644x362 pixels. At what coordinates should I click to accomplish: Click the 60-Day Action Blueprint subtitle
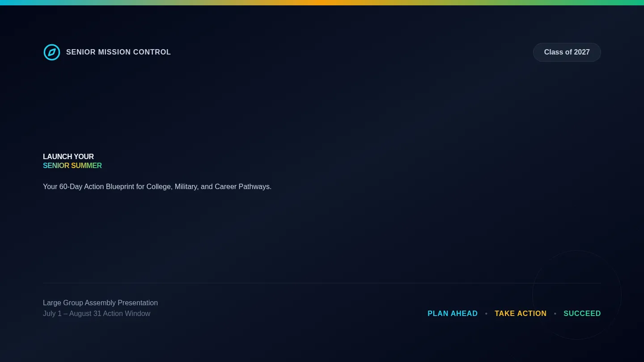(x=157, y=187)
